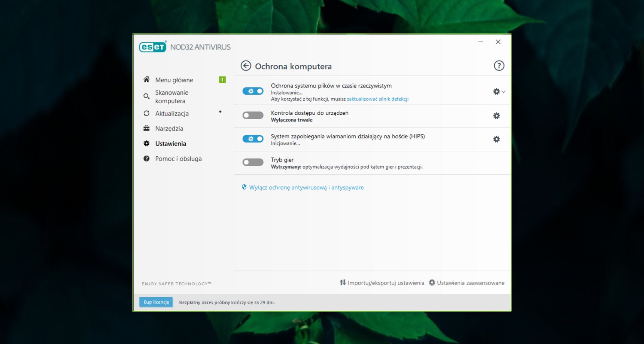This screenshot has height=344, width=644.
Task: Toggle real-time file system protection switch
Action: (253, 91)
